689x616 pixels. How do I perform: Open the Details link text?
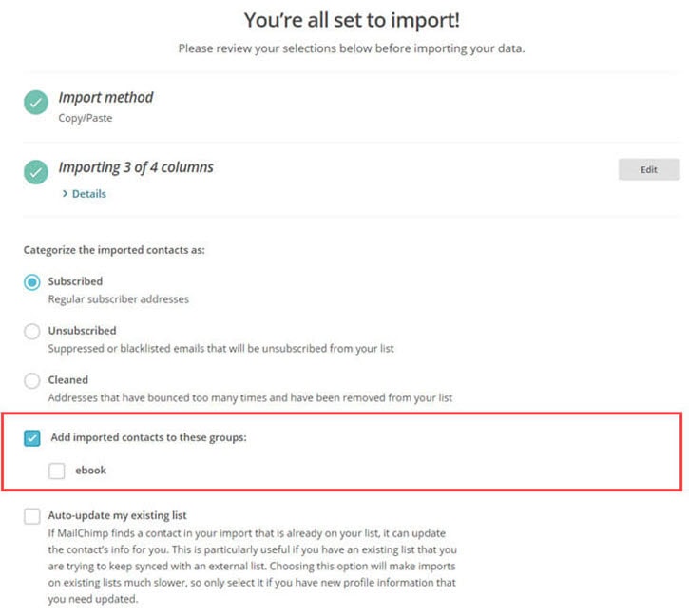point(88,194)
